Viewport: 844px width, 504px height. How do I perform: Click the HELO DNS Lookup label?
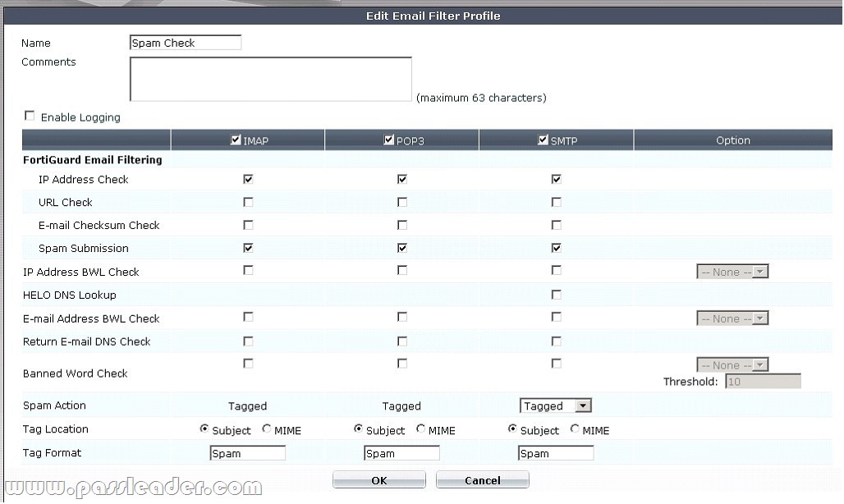[x=70, y=295]
